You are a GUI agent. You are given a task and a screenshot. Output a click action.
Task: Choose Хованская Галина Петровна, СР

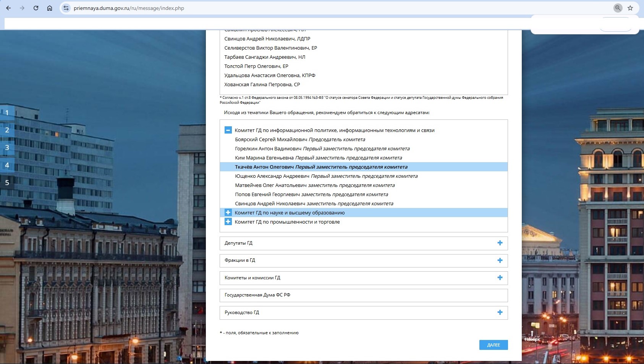262,85
